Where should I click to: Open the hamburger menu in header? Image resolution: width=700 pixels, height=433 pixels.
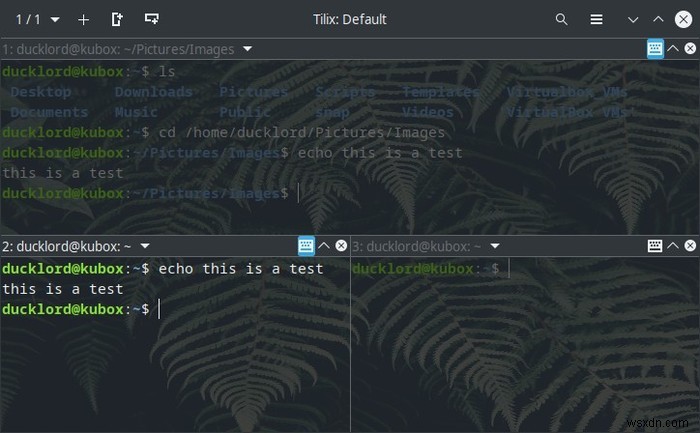click(596, 19)
